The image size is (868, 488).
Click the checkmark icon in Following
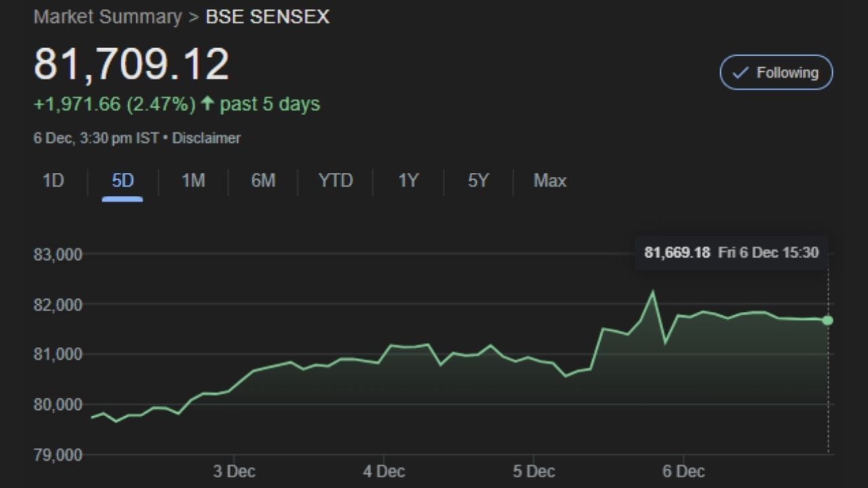[741, 73]
